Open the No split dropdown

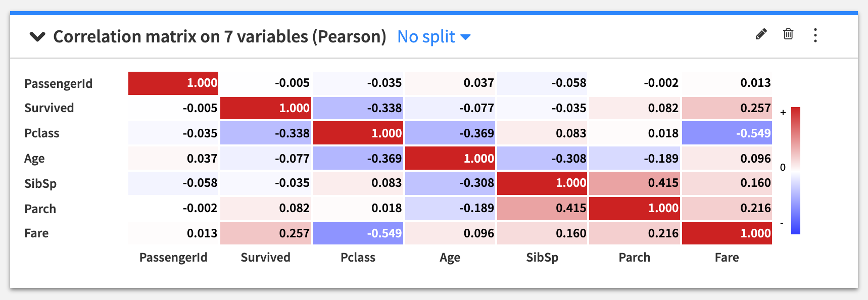pos(434,37)
